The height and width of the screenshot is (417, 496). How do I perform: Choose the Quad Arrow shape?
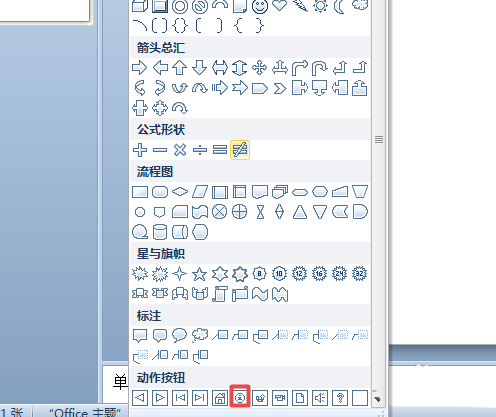point(260,68)
